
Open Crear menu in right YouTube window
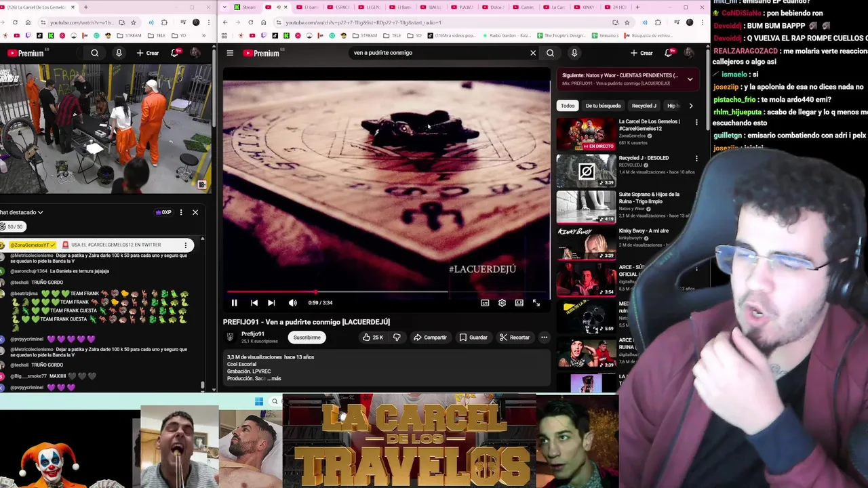coord(642,53)
